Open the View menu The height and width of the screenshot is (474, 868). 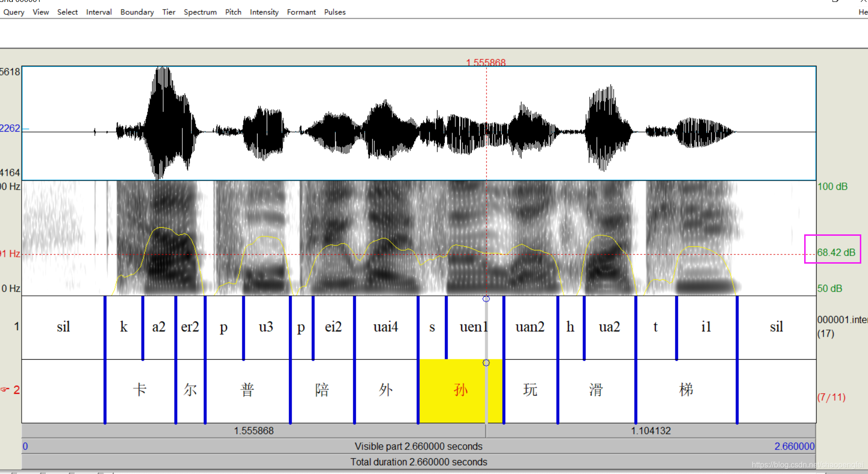pos(41,12)
